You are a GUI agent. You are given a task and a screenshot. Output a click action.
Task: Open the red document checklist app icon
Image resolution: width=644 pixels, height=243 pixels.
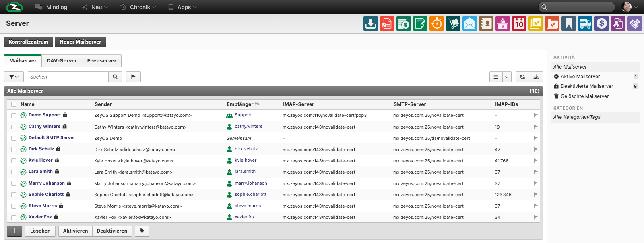pos(387,23)
